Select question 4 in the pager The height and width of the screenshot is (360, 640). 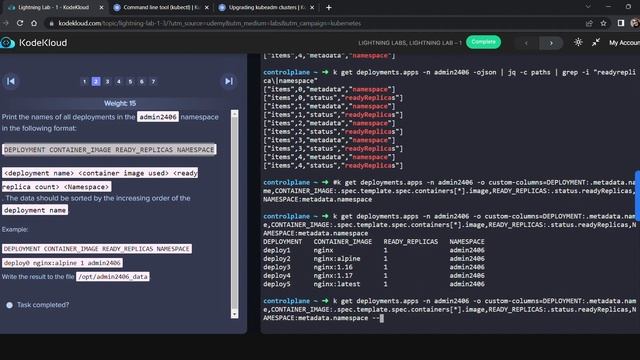119,81
